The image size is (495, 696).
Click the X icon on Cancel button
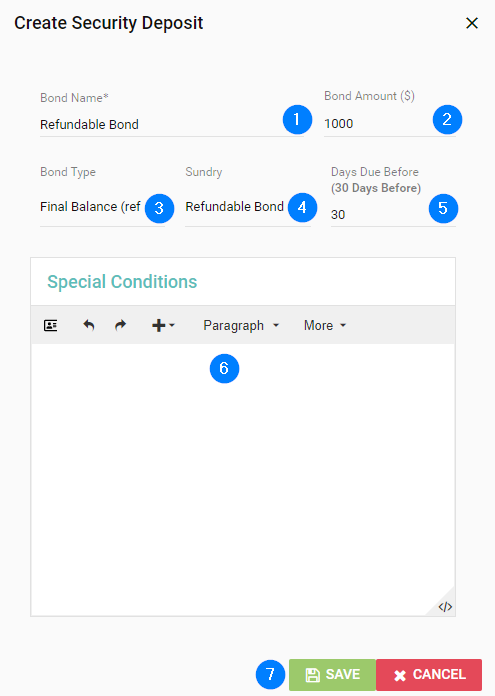click(400, 676)
